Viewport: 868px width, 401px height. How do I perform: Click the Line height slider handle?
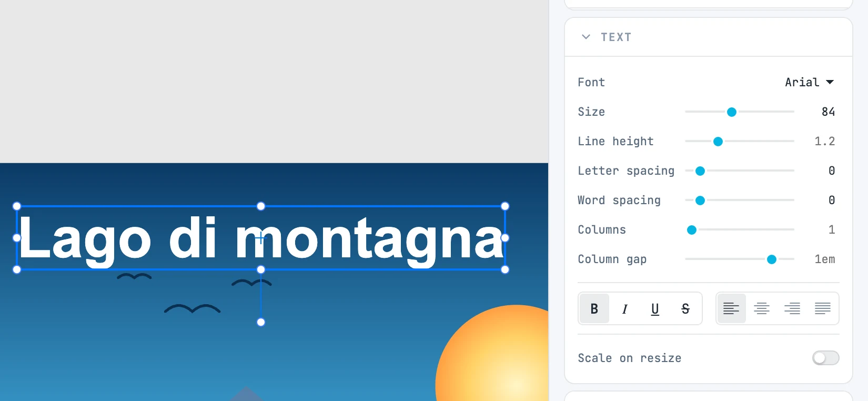coord(718,142)
